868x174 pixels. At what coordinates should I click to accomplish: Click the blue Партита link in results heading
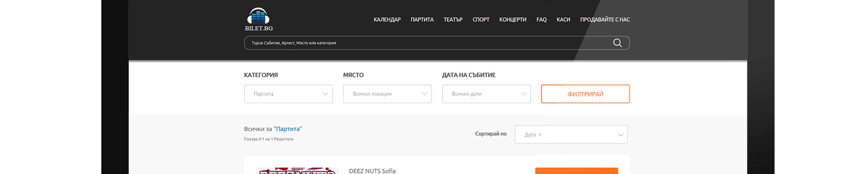(288, 129)
